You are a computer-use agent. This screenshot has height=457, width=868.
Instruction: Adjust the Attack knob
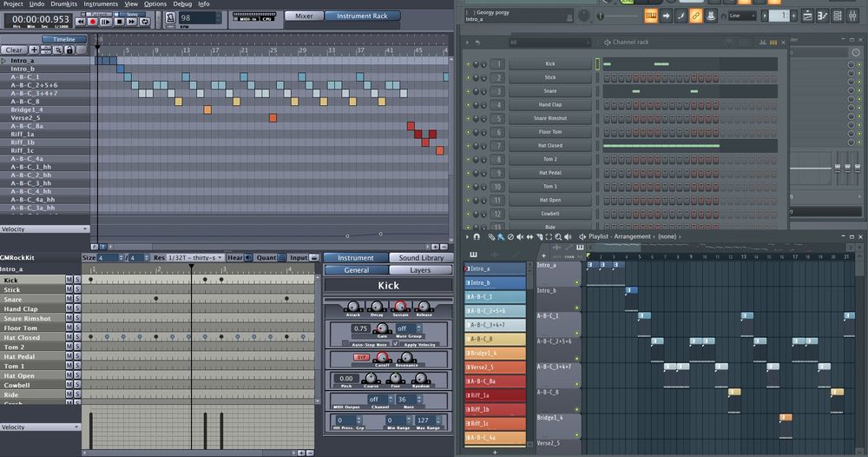(352, 307)
